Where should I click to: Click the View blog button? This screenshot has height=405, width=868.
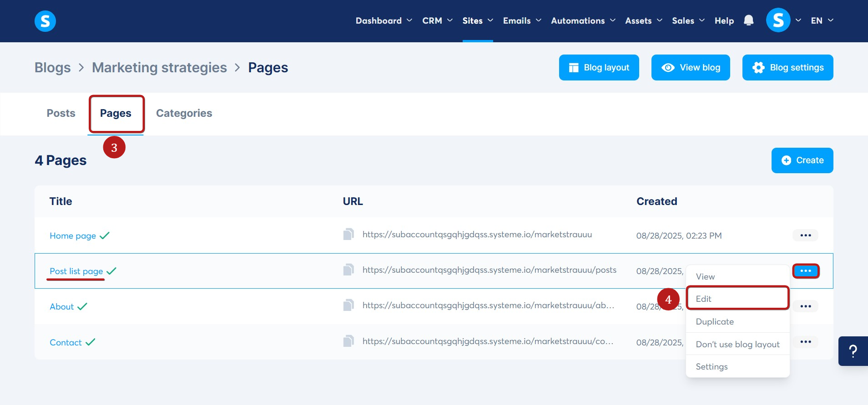click(691, 67)
